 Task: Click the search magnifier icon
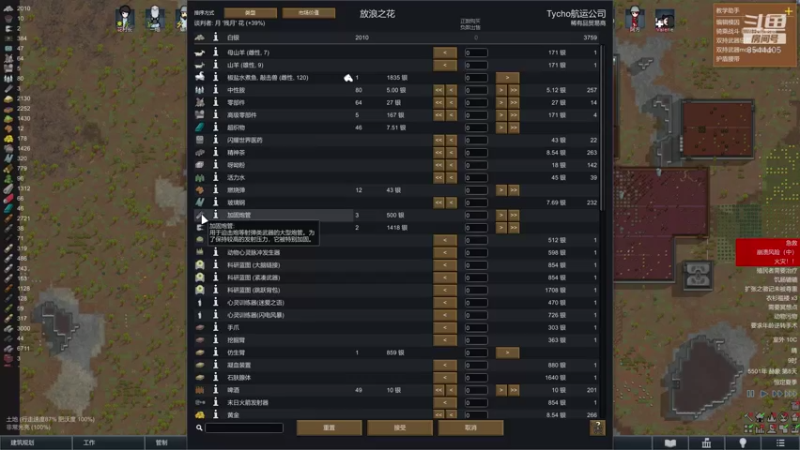[199, 428]
